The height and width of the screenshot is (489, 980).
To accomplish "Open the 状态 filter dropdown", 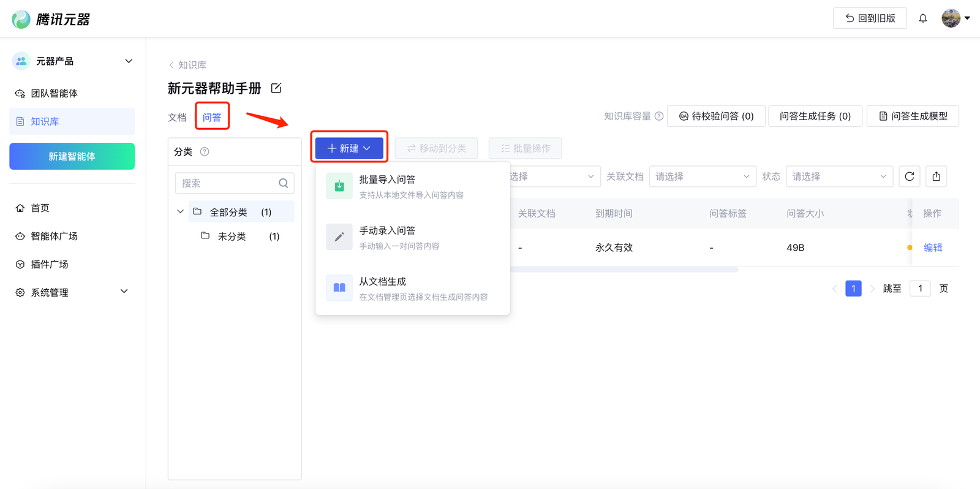I will [x=839, y=176].
